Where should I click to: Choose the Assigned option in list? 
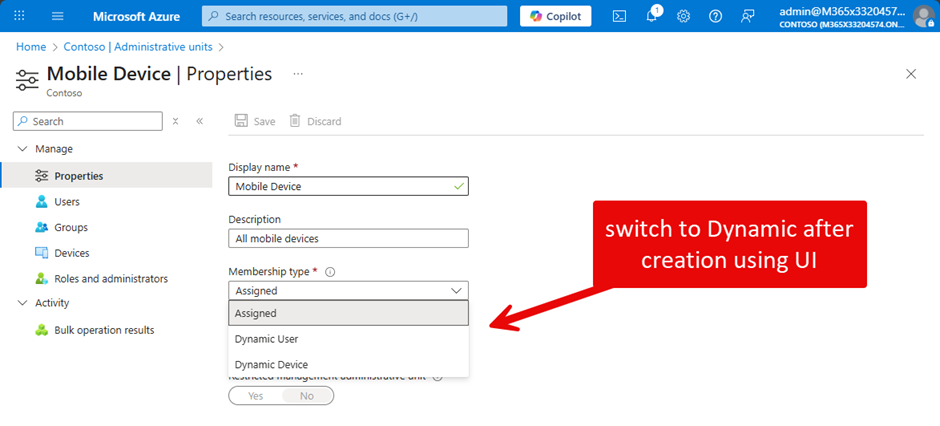click(348, 313)
